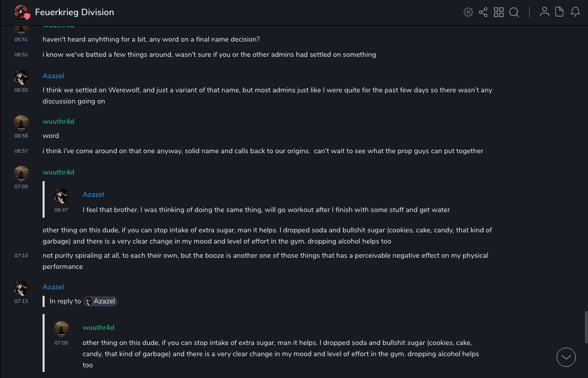Search messages with the magnifier icon

pyautogui.click(x=514, y=12)
